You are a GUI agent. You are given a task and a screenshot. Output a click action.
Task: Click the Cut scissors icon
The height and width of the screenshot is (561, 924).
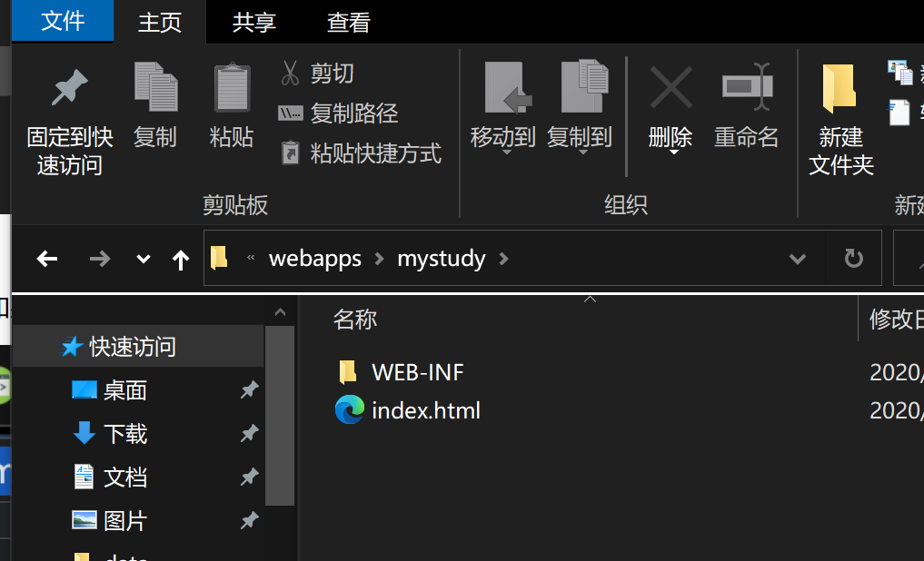point(290,74)
